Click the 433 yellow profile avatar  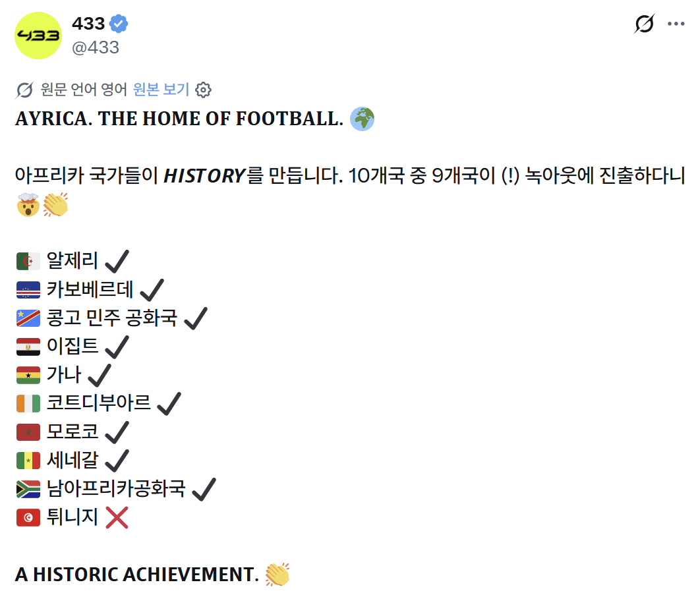tap(38, 36)
